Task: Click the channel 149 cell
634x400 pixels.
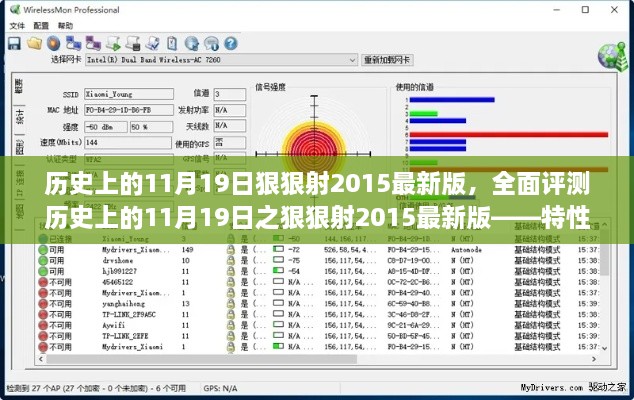Action: (188, 250)
